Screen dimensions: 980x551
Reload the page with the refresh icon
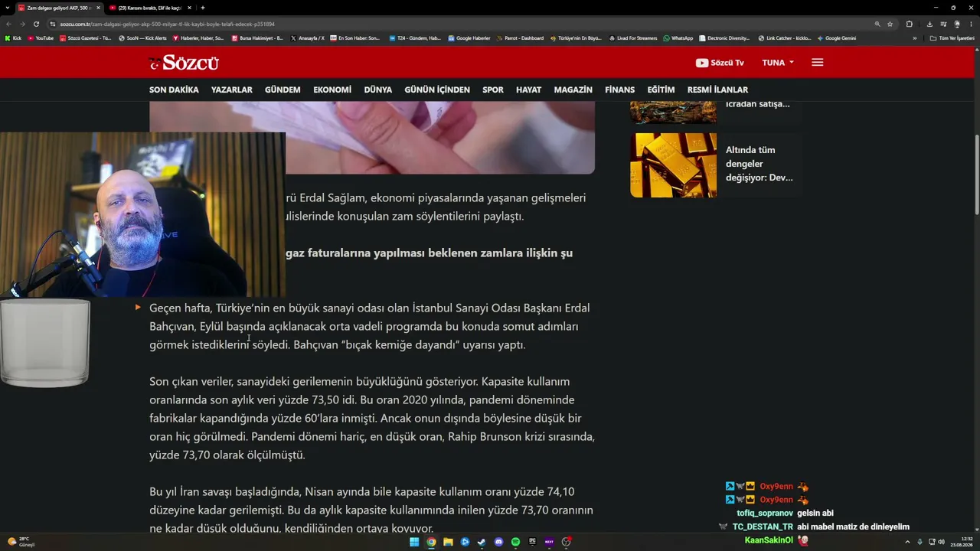coord(36,24)
